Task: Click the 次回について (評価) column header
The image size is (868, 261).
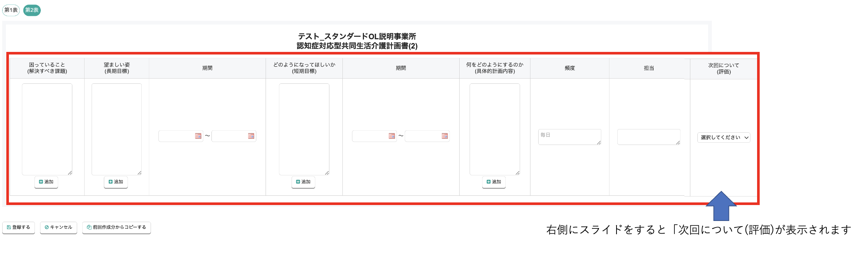Action: click(724, 69)
